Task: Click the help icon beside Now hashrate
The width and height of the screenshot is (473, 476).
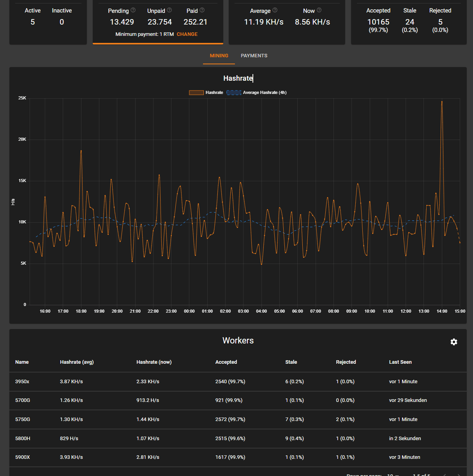Action: click(x=319, y=10)
